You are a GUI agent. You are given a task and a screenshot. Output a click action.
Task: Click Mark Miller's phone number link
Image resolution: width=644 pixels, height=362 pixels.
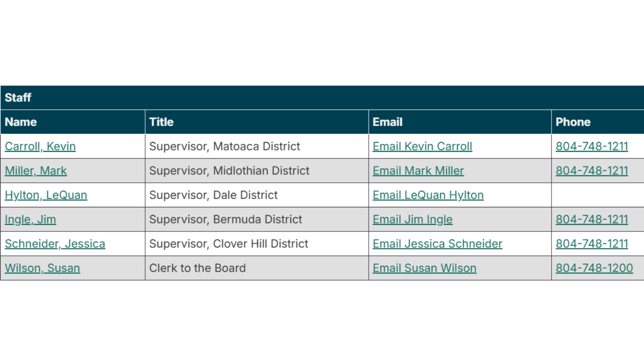(592, 171)
